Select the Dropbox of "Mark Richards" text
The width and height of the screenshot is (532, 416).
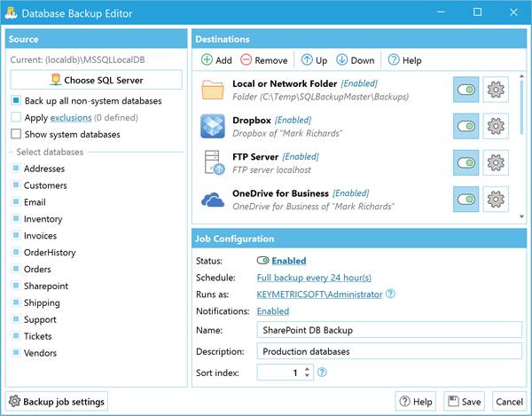[x=287, y=133]
